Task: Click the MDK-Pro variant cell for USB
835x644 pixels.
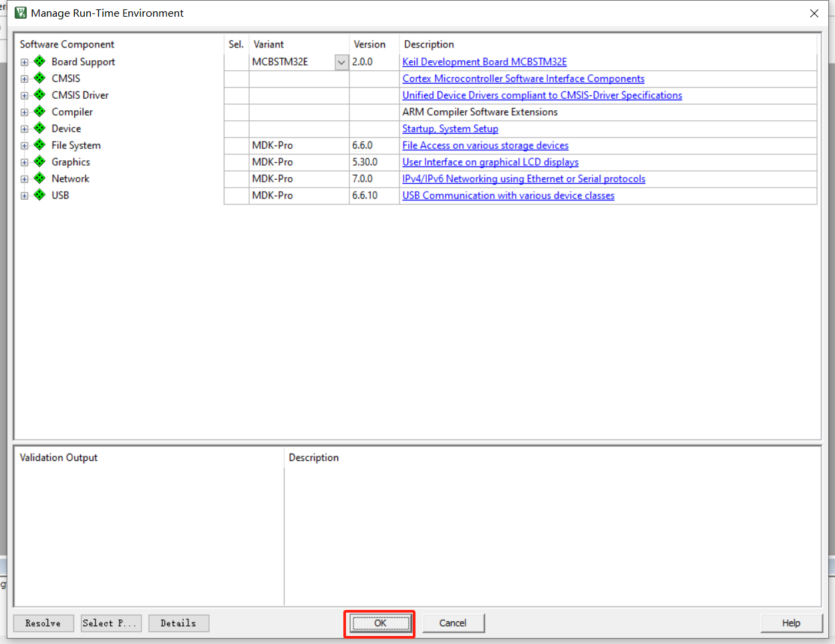Action: tap(299, 195)
